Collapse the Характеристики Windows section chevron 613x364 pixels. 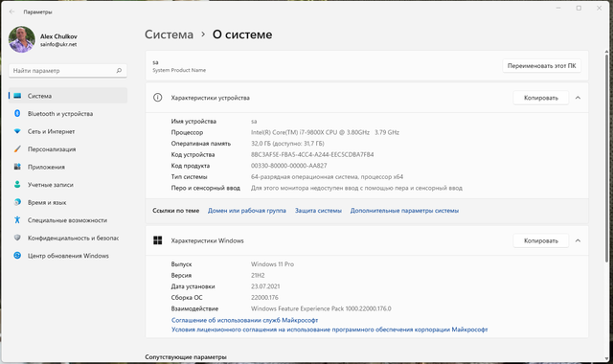click(578, 240)
